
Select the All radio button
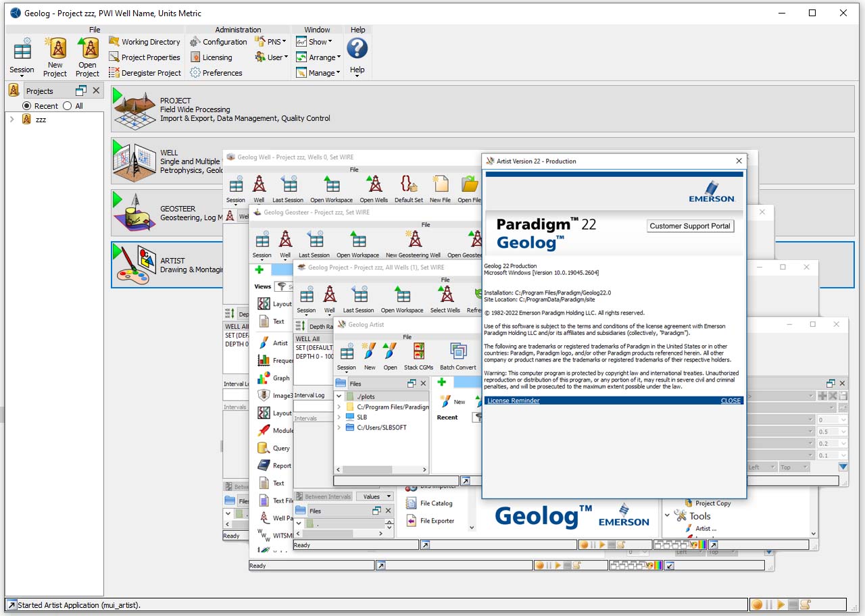pos(67,106)
